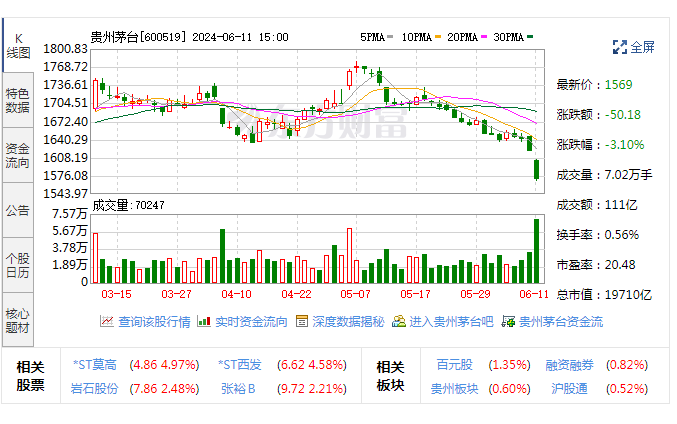
Task: Open the 张裕B stock link
Action: [x=238, y=388]
